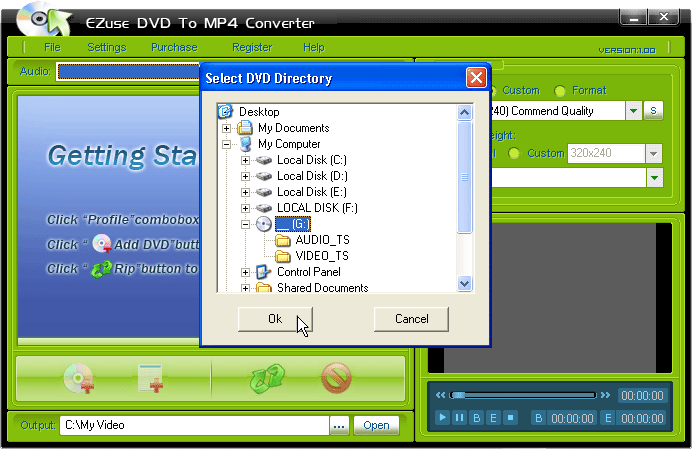
Task: Click the E button next to the end time
Action: [x=608, y=418]
